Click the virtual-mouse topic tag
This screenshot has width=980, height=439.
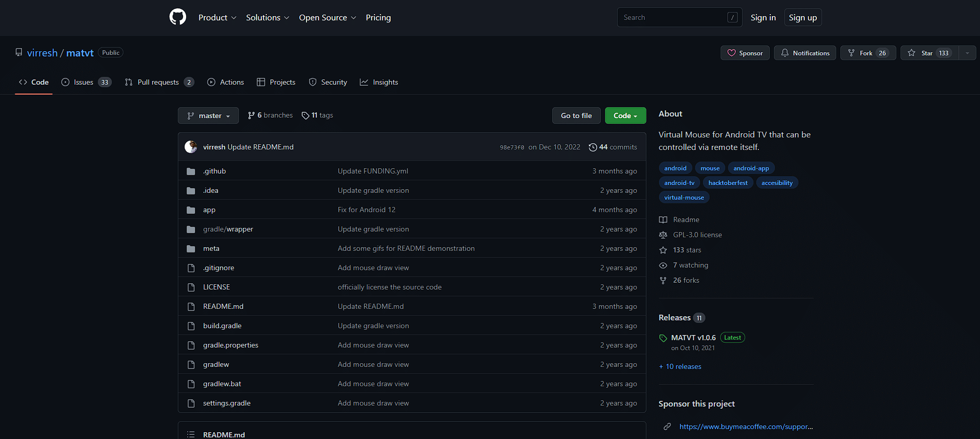[684, 197]
